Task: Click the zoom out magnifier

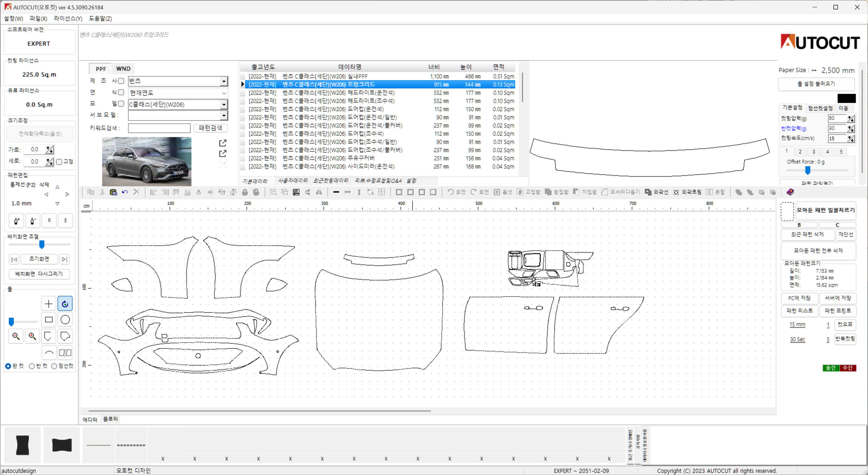Action: [16, 336]
